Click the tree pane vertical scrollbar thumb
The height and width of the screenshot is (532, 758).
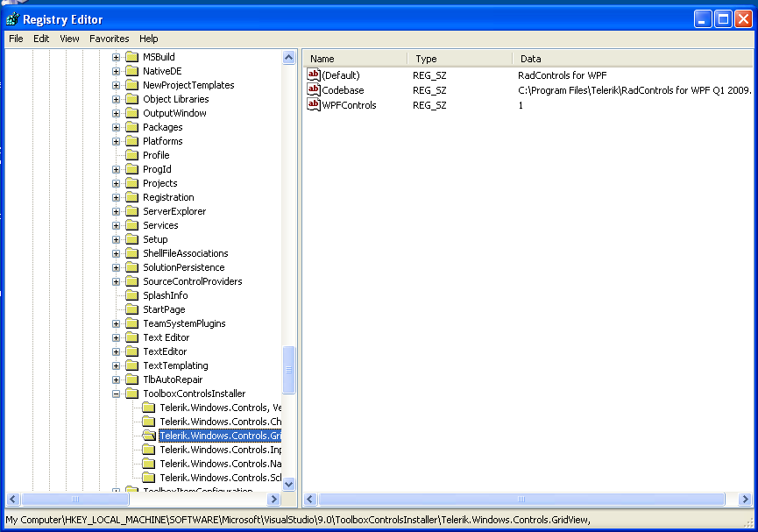click(288, 370)
